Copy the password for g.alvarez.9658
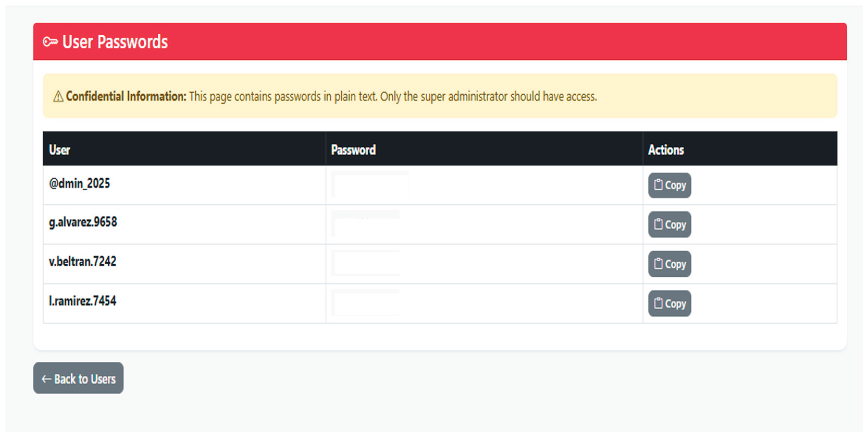Viewport: 868px width, 438px height. tap(669, 224)
